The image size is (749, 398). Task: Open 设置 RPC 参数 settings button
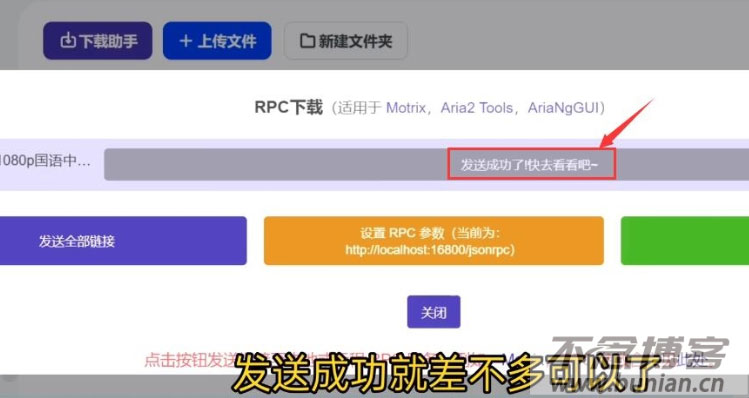[x=434, y=241]
